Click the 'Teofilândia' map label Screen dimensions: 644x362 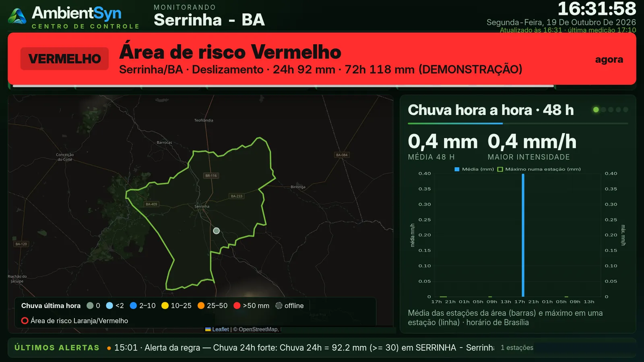point(204,120)
